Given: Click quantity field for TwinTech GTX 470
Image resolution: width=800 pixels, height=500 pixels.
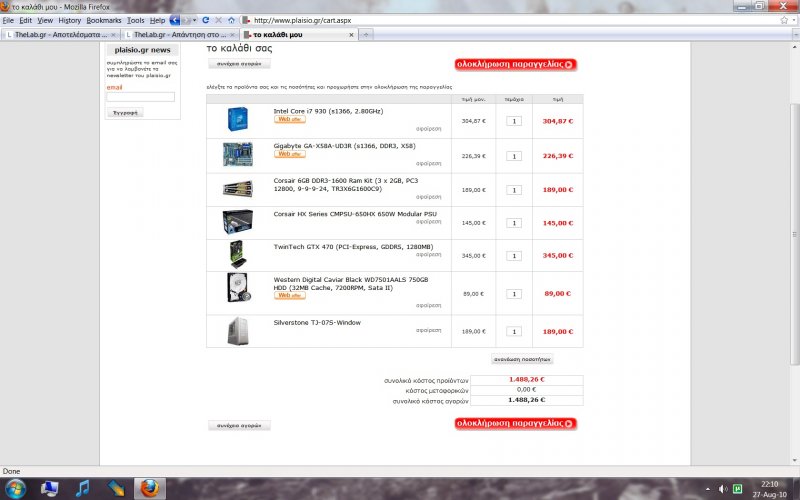Looking at the screenshot, I should tap(514, 256).
